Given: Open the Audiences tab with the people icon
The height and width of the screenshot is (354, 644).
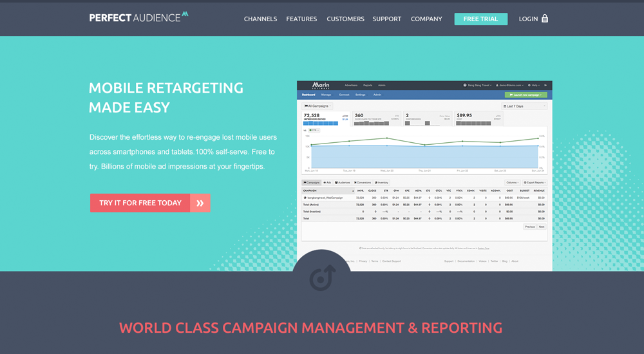Looking at the screenshot, I should pyautogui.click(x=342, y=183).
